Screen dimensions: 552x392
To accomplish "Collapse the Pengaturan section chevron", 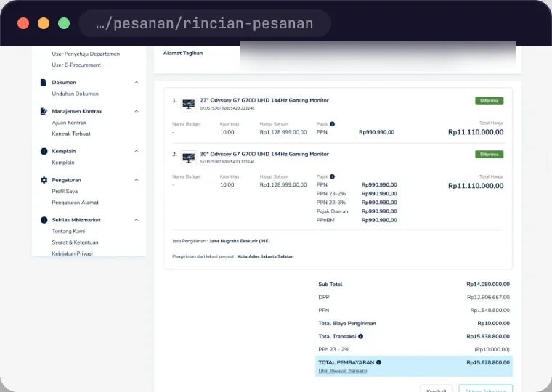I will pos(137,180).
